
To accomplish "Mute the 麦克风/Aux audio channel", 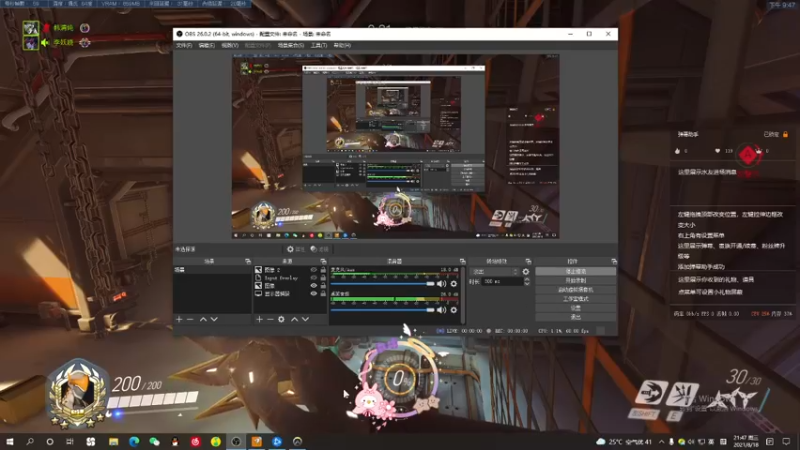I will (x=441, y=284).
